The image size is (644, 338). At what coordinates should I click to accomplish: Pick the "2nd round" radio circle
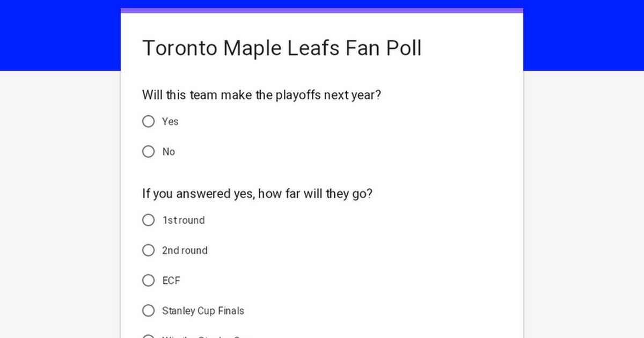coord(148,251)
